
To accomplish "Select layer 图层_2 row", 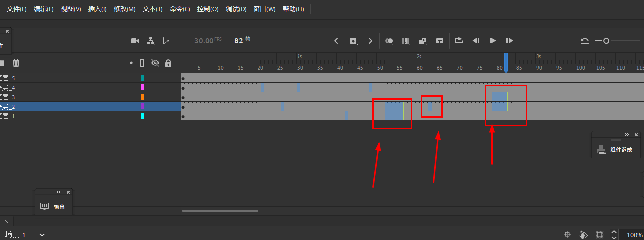I will pos(90,106).
